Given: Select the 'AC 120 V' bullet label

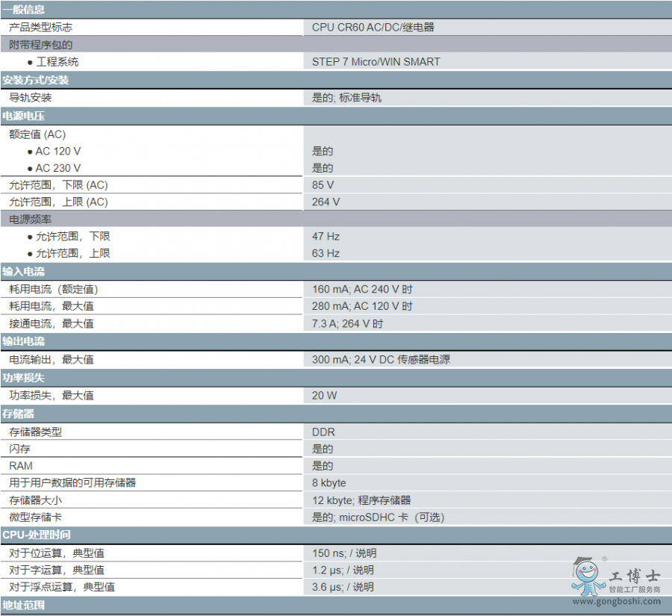Looking at the screenshot, I should (57, 152).
